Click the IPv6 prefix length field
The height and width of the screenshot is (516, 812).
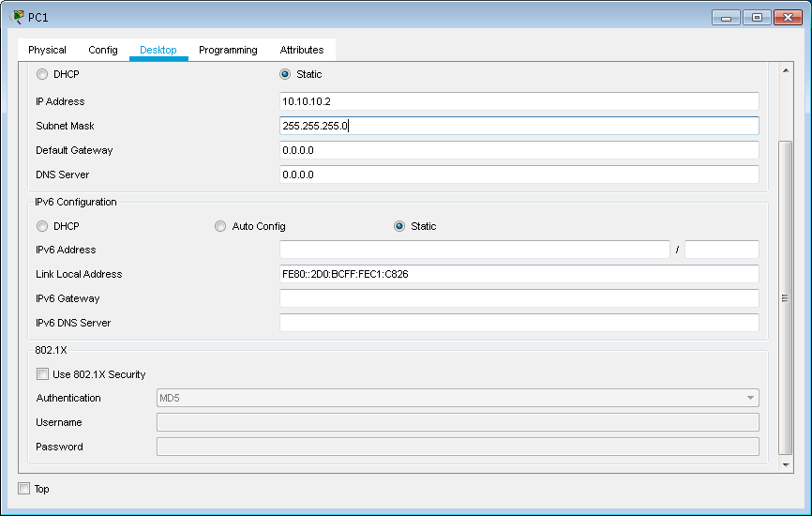(721, 250)
